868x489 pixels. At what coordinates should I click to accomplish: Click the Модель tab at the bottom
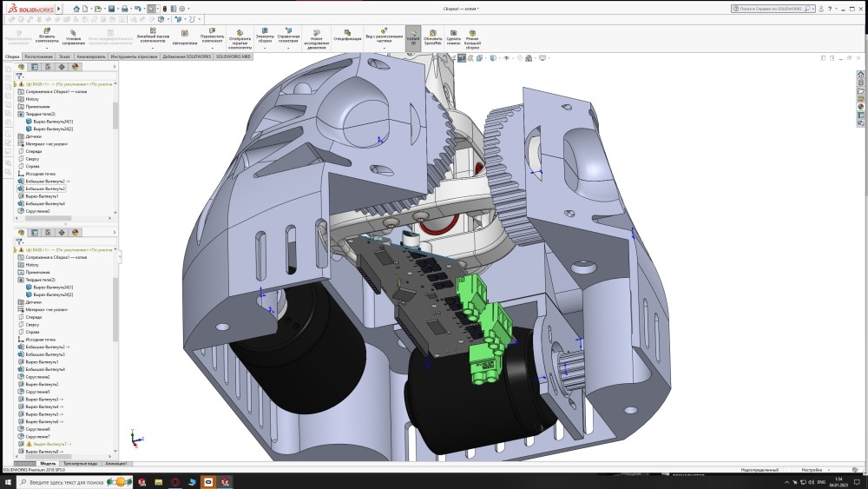pos(48,463)
